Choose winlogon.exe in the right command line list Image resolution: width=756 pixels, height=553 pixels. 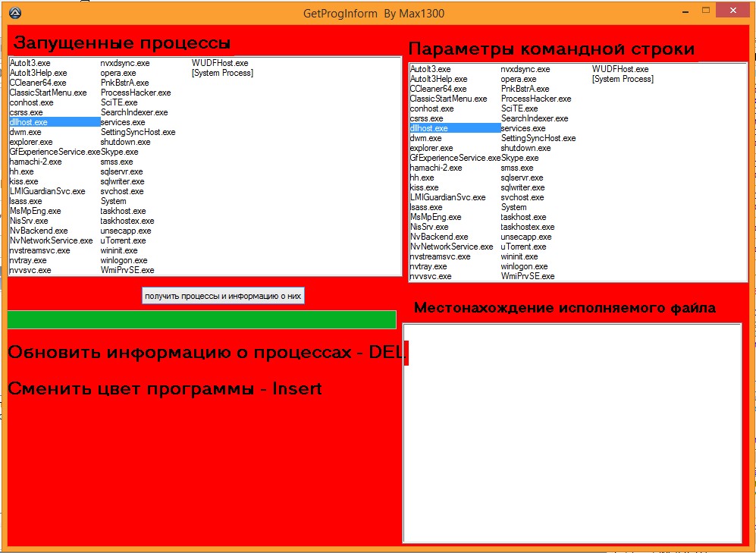524,266
